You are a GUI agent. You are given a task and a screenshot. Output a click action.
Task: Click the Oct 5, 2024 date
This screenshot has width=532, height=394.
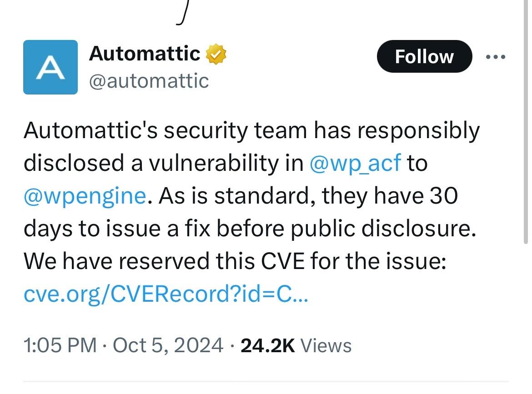click(168, 345)
